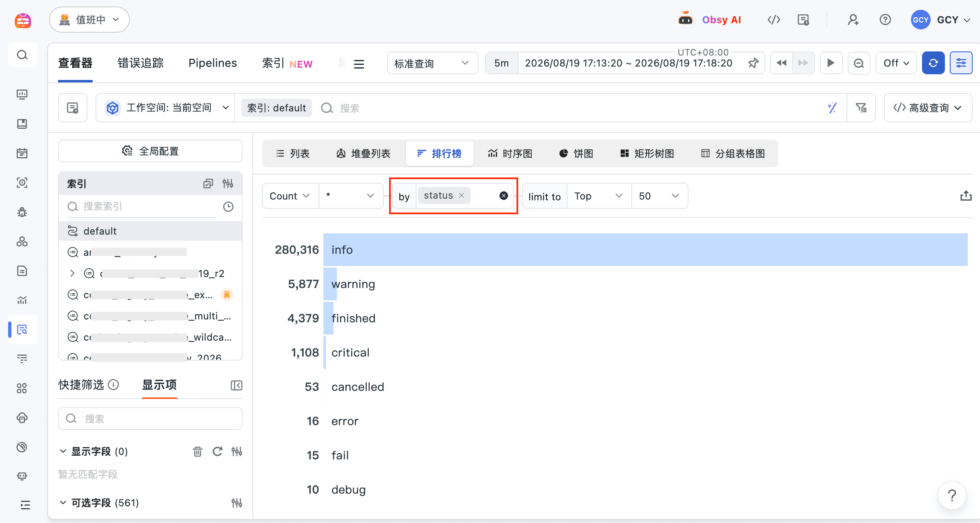Viewport: 980px width, 523px height.
Task: Switch to the 快捷筛选 tab
Action: (81, 385)
